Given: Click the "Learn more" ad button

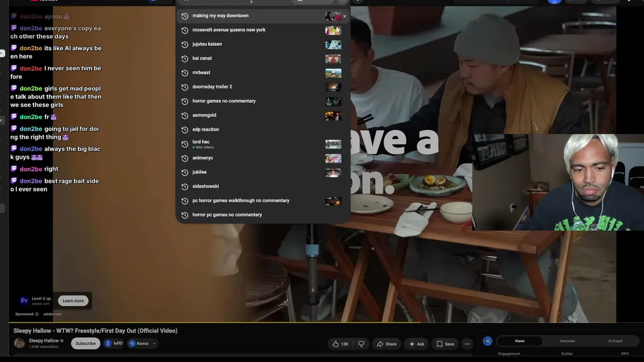Looking at the screenshot, I should [x=73, y=301].
